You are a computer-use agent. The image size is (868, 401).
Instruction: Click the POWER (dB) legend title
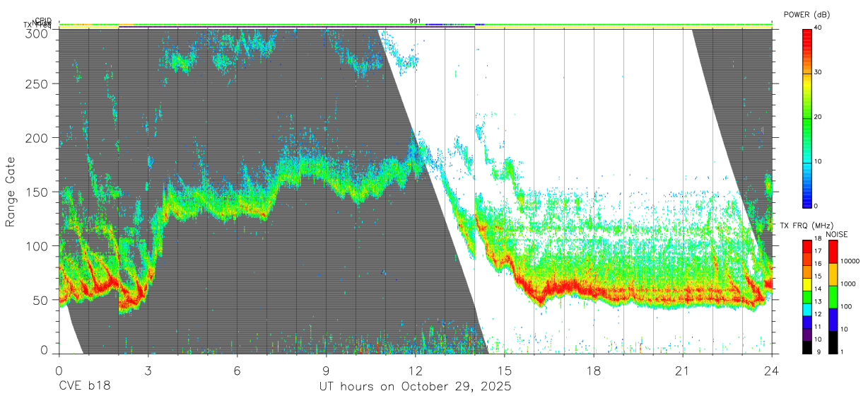tap(807, 15)
